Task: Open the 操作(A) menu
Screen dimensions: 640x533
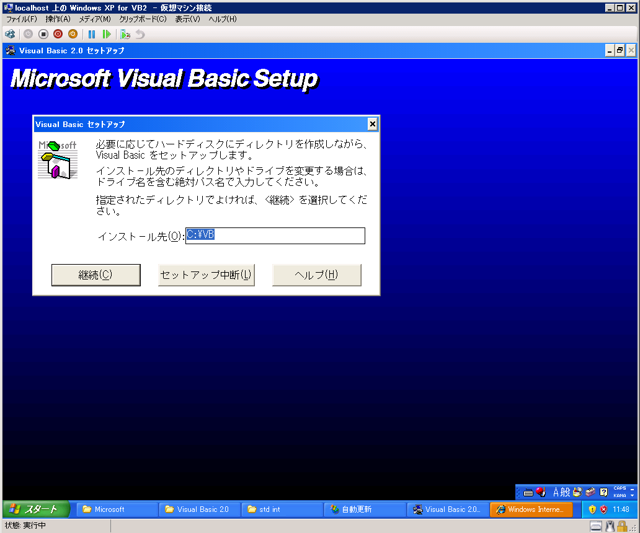Action: (x=58, y=19)
